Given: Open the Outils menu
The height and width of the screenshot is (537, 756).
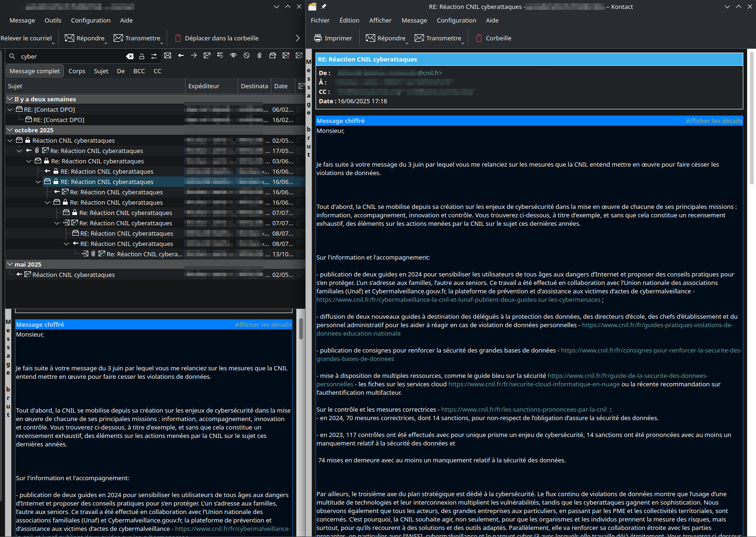Looking at the screenshot, I should click(53, 20).
